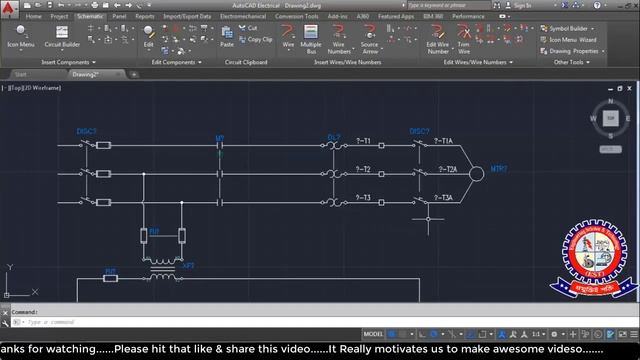The image size is (640, 360).
Task: Click the Source Arrow tool
Action: [x=369, y=39]
